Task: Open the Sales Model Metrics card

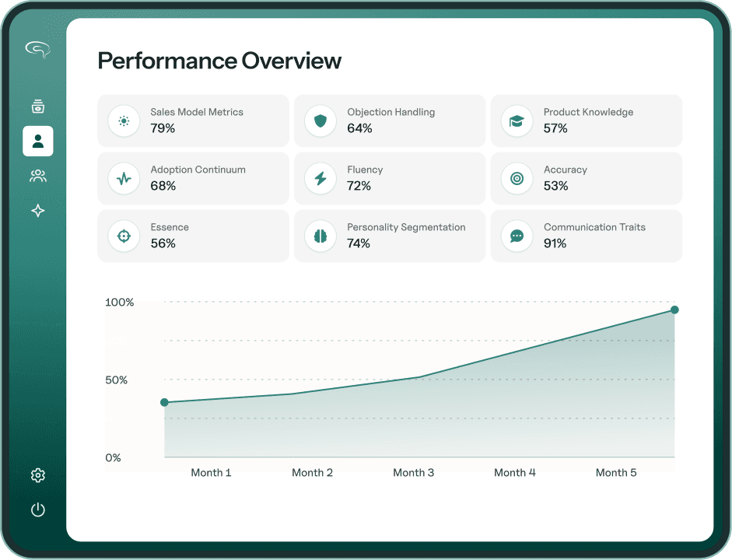Action: click(x=193, y=121)
